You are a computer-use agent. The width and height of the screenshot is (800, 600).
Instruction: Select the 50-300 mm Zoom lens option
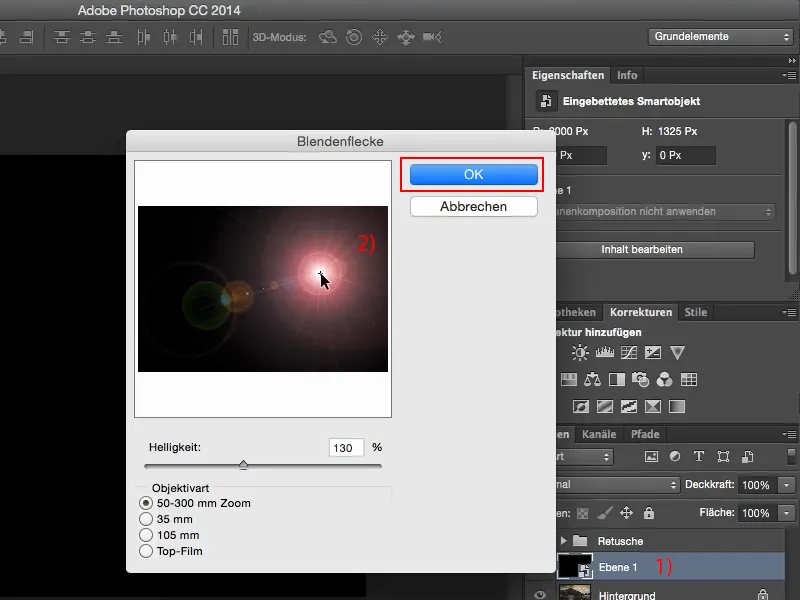click(x=147, y=503)
